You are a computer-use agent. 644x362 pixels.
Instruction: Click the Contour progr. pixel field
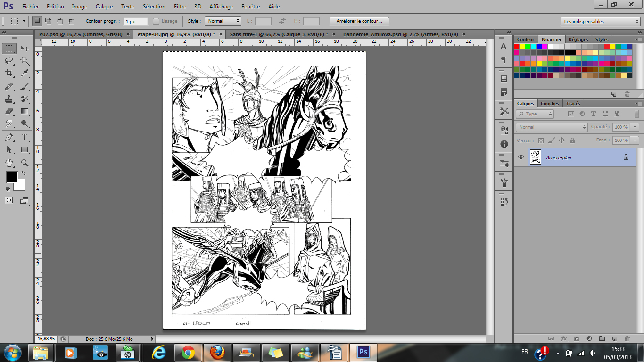pyautogui.click(x=136, y=21)
